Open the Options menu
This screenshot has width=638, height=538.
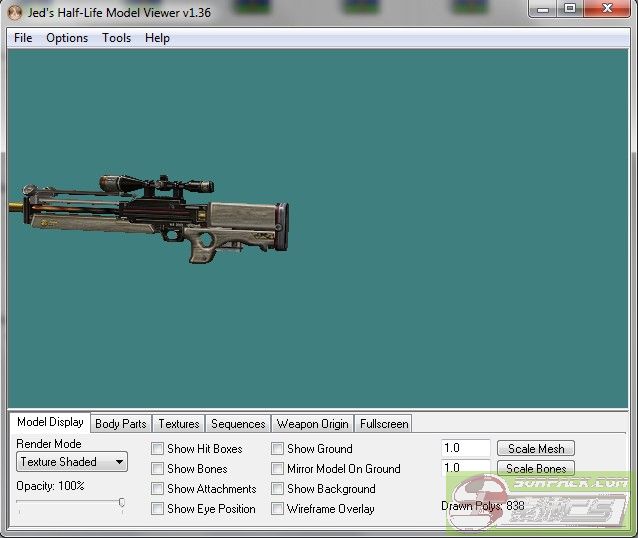point(67,38)
